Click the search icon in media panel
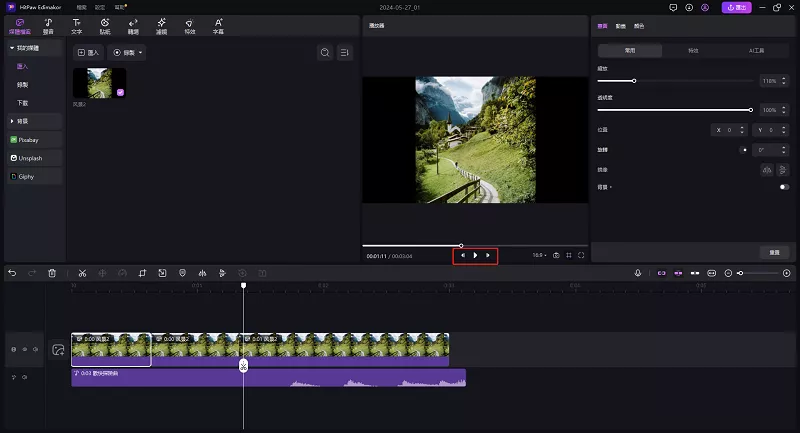Image resolution: width=800 pixels, height=433 pixels. 324,52
